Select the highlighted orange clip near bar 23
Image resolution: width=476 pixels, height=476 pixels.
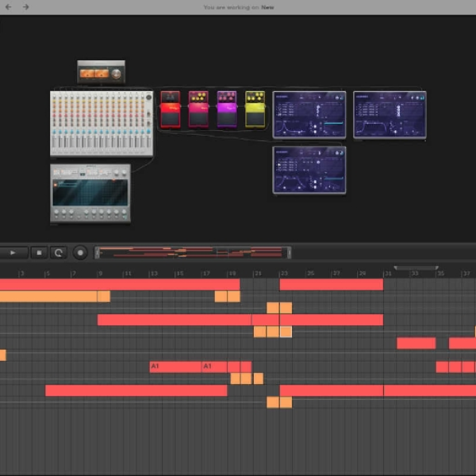(x=286, y=332)
